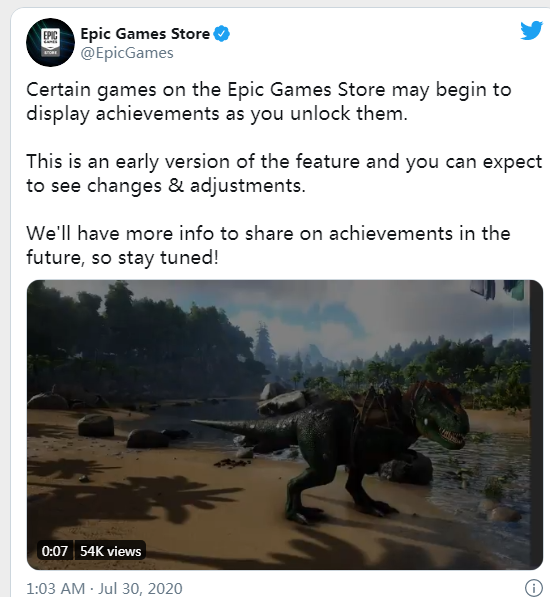Click the info icon beside the timestamp
Screen dimensions: 550x597
[533, 588]
